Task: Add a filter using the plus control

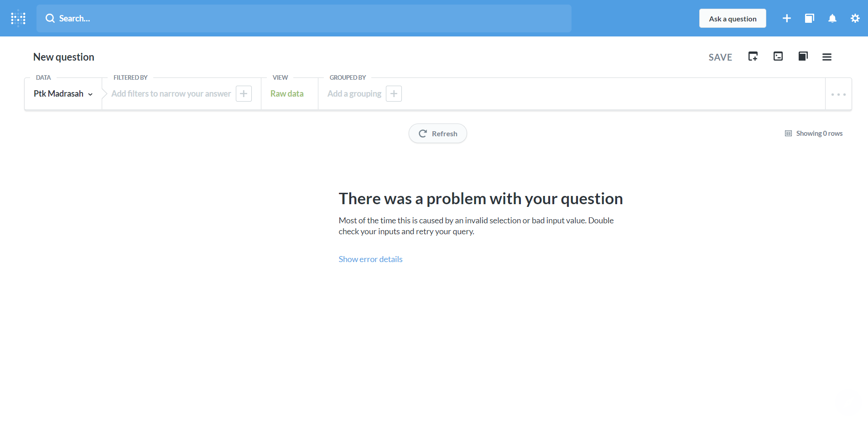Action: coord(244,93)
